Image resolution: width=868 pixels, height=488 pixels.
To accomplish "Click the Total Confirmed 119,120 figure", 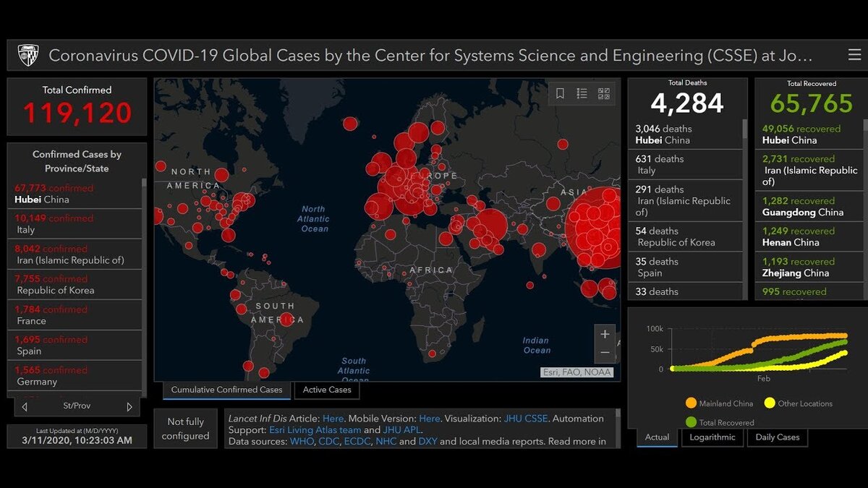I will click(x=77, y=113).
